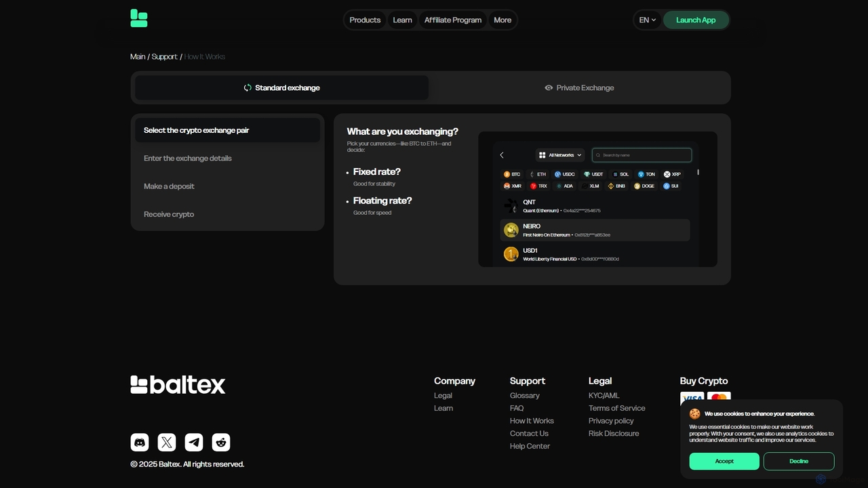Open the Reddit social icon
This screenshot has width=868, height=488.
pyautogui.click(x=221, y=443)
